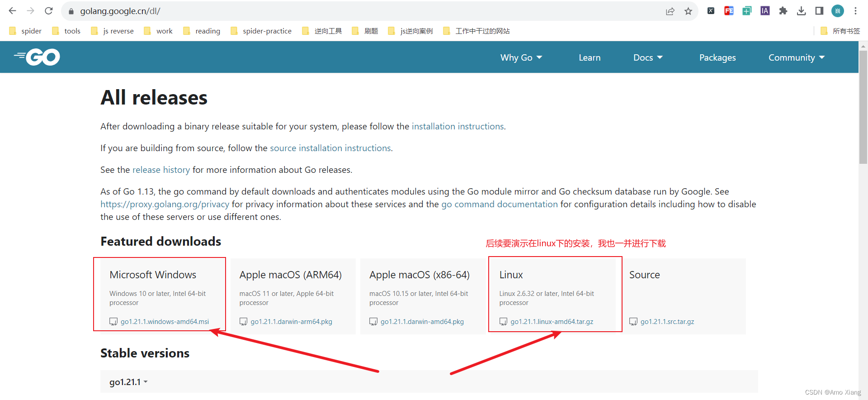Click download icon beside src.tar.gz
Viewport: 868px width, 400px height.
click(633, 322)
